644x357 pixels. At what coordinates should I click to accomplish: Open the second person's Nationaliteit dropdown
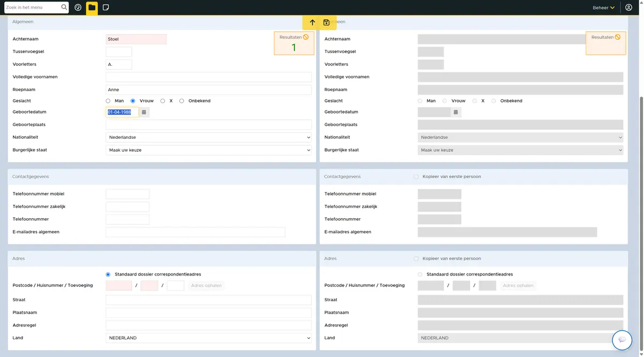521,137
